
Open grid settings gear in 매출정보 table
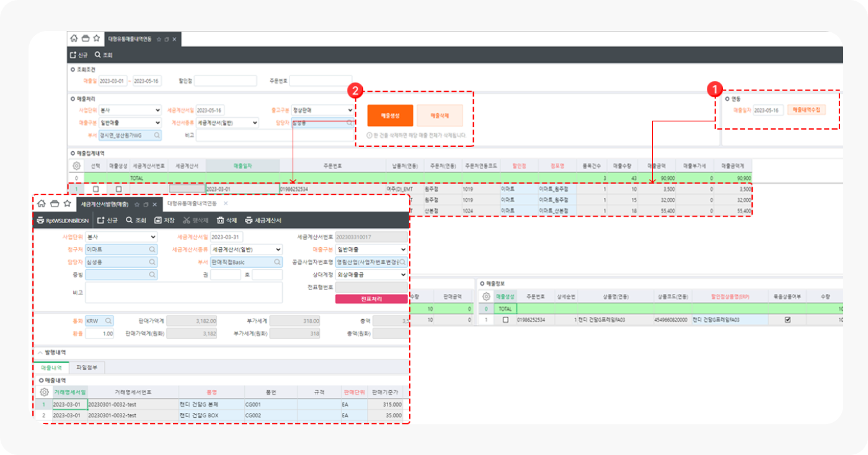click(x=487, y=297)
